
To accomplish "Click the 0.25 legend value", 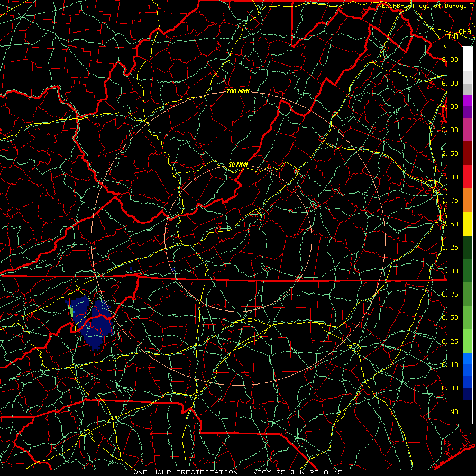I will 450,342.
